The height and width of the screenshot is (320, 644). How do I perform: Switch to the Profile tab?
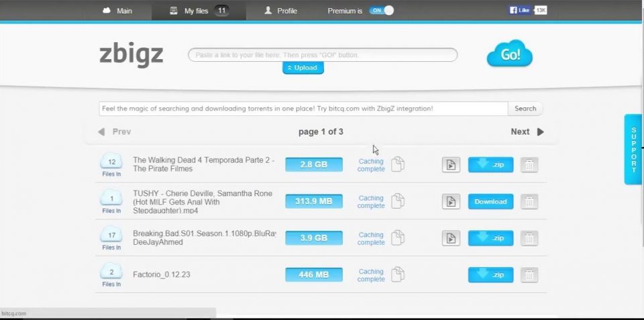tap(280, 11)
